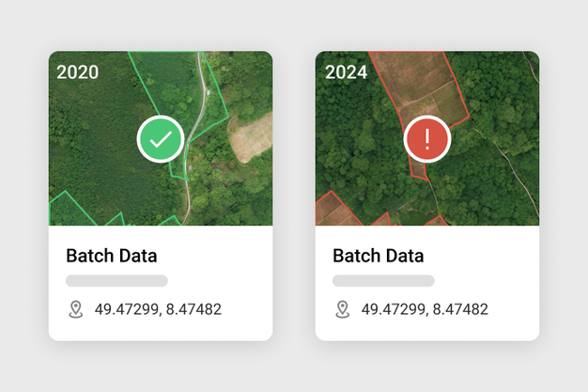Click the coordinates text in 2020 card
The width and height of the screenshot is (588, 392).
point(158,309)
